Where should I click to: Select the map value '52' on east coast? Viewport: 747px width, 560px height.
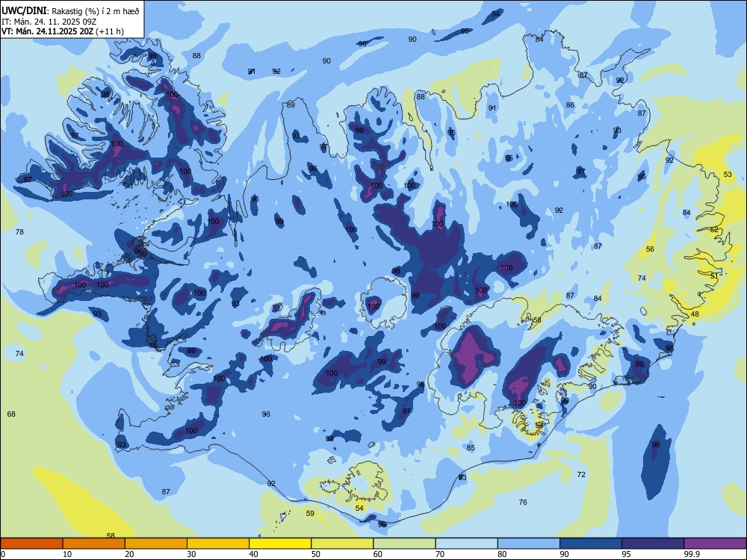pos(714,229)
